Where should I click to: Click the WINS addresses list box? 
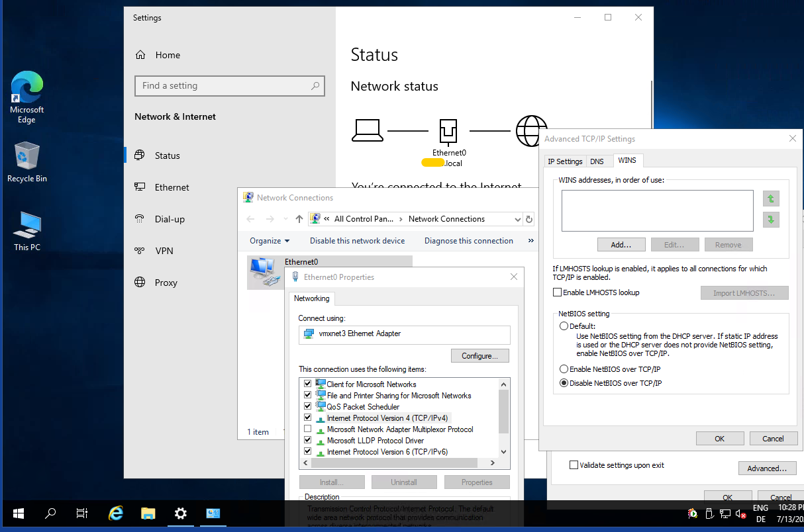coord(658,210)
